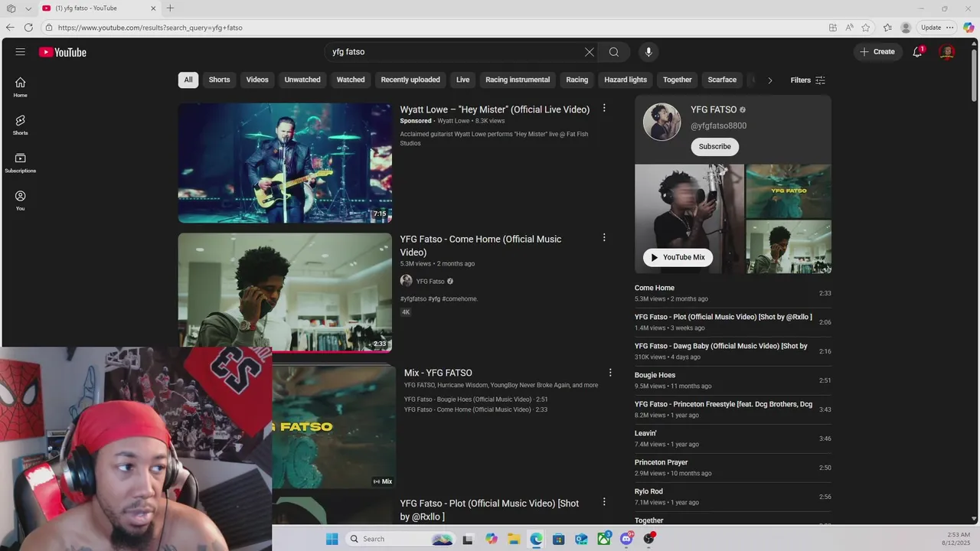Open options for Wyatt Lowe ad
The image size is (980, 551).
[604, 109]
